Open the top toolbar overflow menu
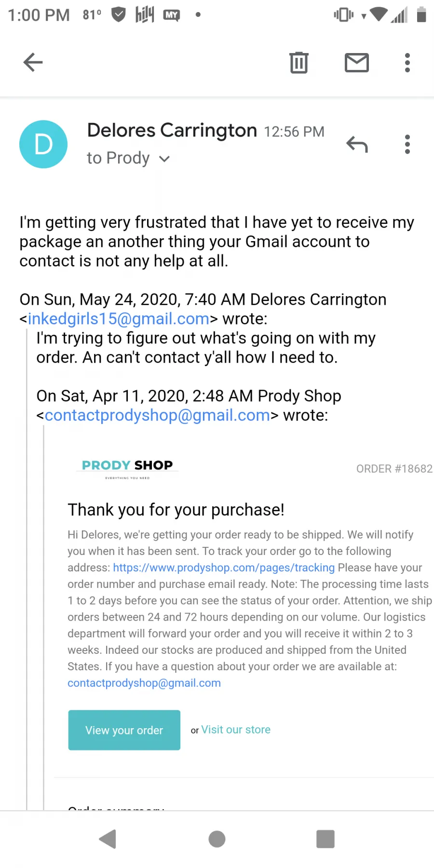 click(407, 63)
